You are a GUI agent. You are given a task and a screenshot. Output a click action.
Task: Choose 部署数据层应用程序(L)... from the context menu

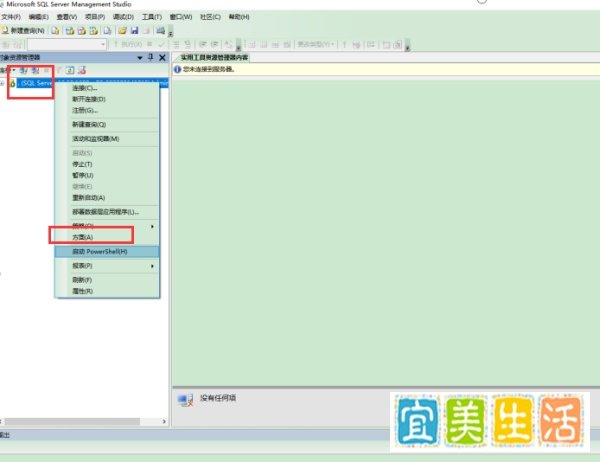[x=107, y=212]
